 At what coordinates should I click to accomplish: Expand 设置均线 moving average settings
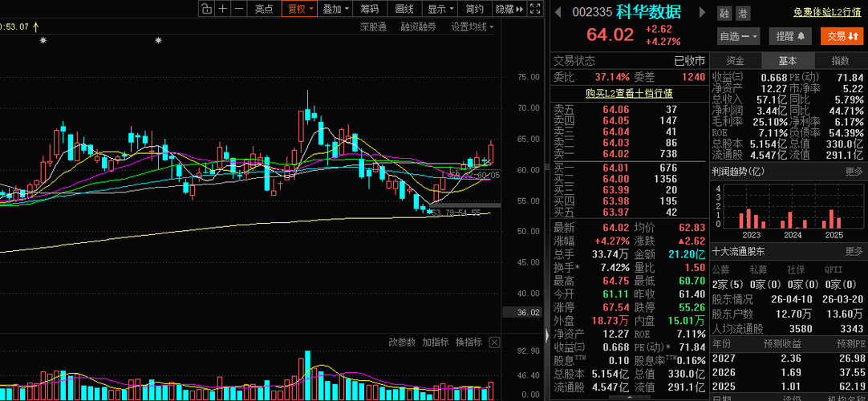pos(473,26)
